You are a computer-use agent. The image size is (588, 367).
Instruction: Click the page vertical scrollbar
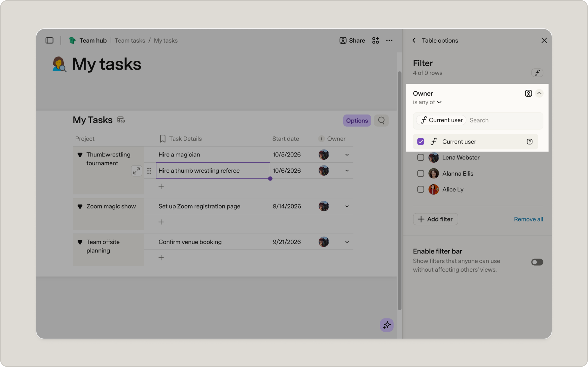tap(400, 191)
